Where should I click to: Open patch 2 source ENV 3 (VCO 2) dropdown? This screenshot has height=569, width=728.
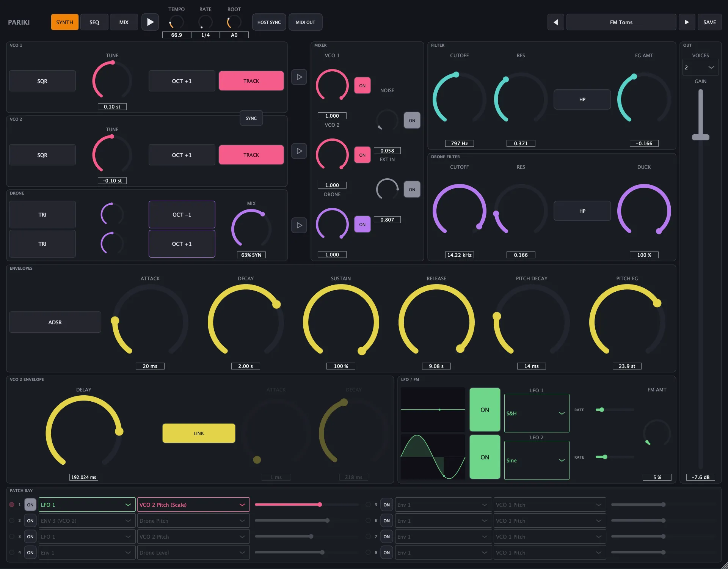point(87,521)
